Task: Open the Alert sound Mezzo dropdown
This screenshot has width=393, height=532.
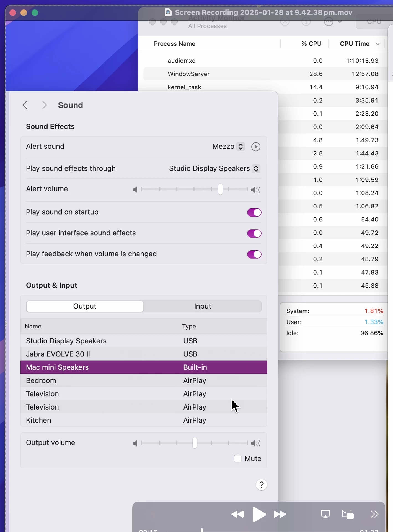Action: [x=228, y=147]
